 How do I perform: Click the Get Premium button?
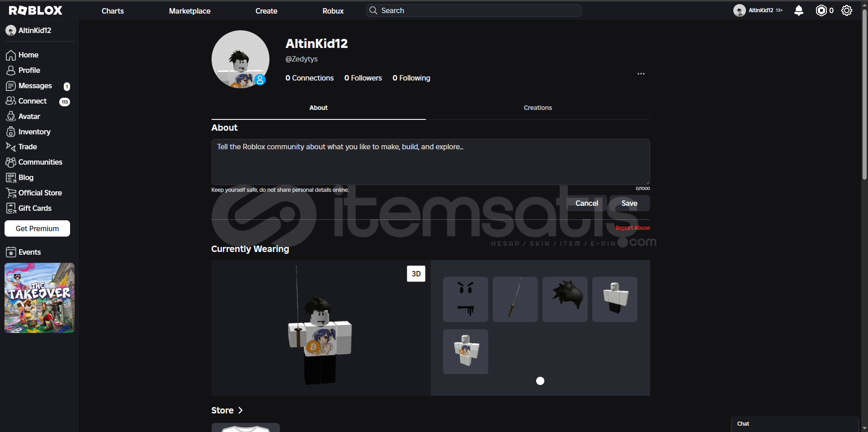pos(37,228)
